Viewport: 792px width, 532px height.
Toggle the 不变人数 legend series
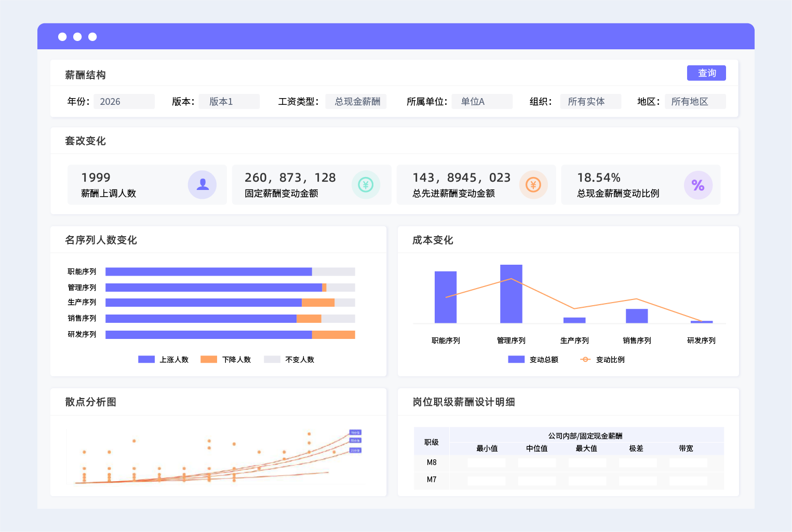pos(289,359)
